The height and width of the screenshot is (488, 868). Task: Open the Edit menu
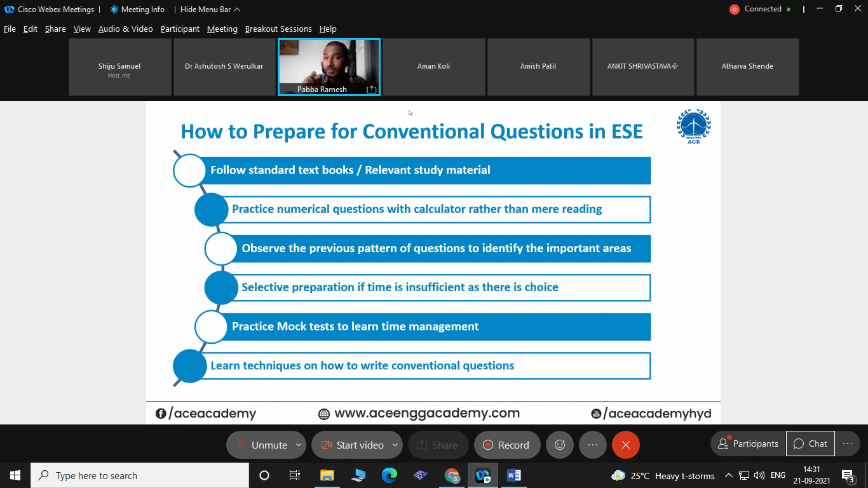[x=31, y=29]
